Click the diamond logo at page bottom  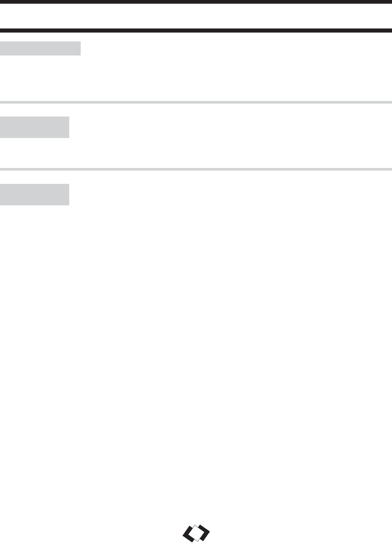[196, 533]
